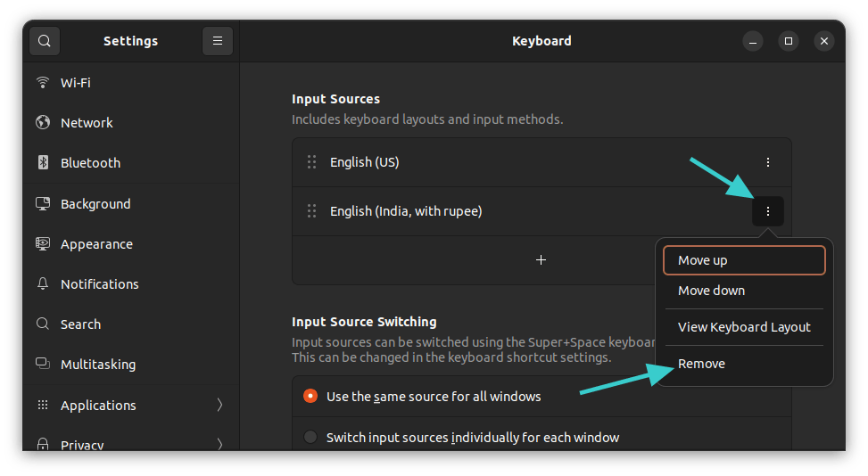Click the drag handle for English (US)
This screenshot has height=476, width=868.
(312, 162)
